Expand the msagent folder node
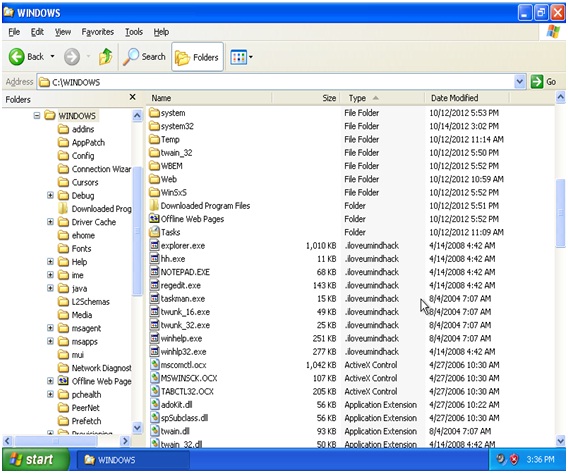568x473 pixels. click(x=50, y=328)
